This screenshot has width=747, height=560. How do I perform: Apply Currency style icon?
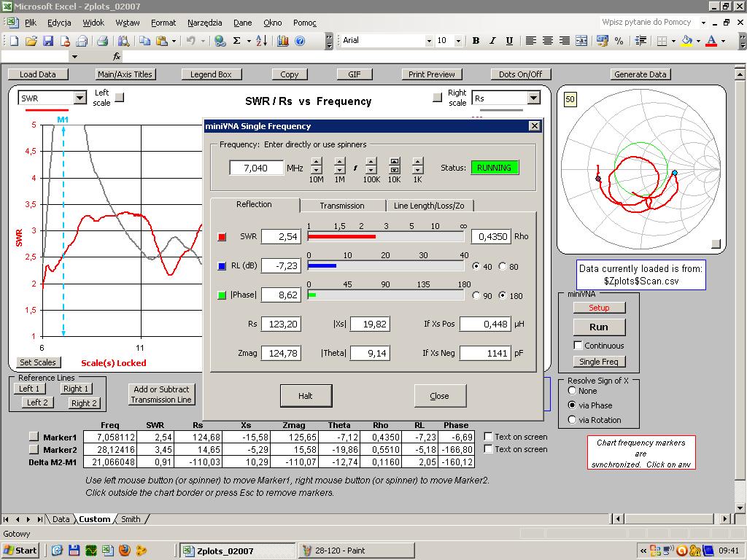click(x=602, y=41)
